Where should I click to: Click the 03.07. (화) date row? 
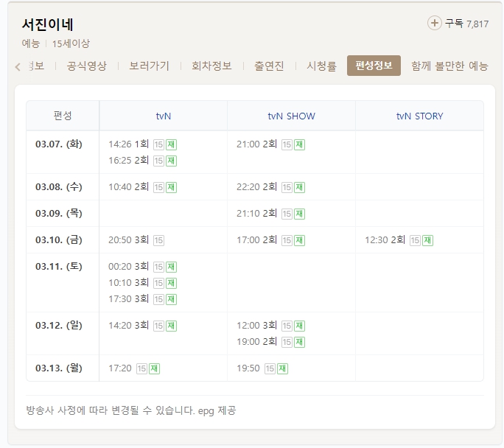59,144
